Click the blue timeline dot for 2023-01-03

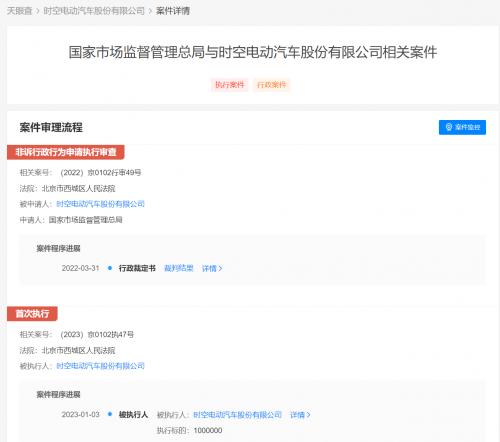[110, 414]
